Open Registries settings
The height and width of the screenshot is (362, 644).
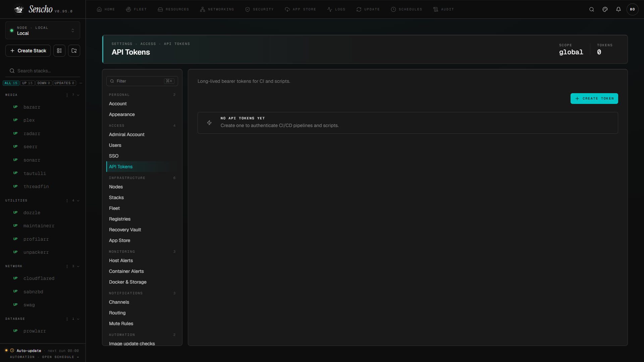[x=142, y=219]
